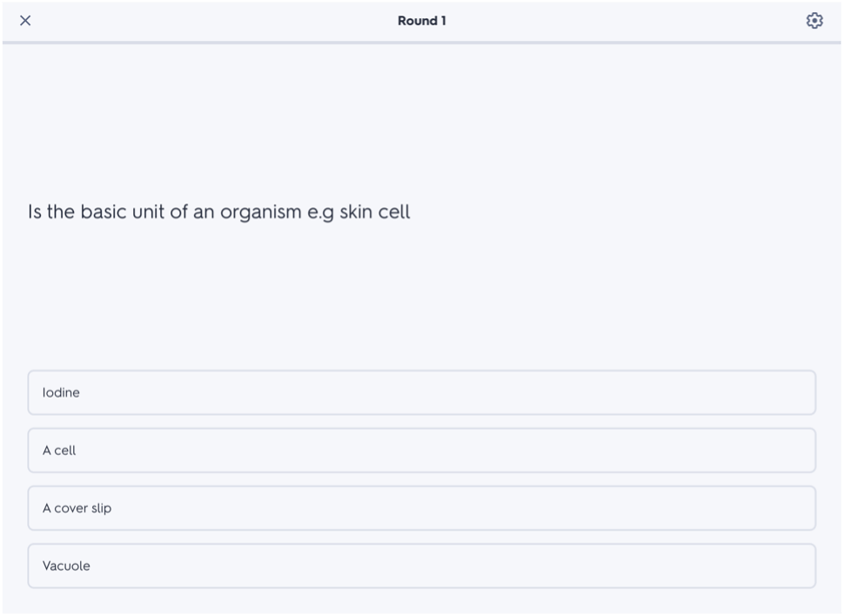Click the round progress bar under the header
Viewport: 845px width, 616px height.
click(421, 43)
